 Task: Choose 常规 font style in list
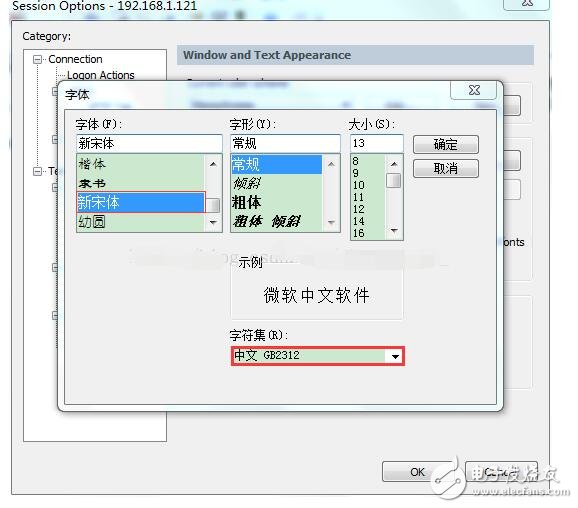(276, 164)
